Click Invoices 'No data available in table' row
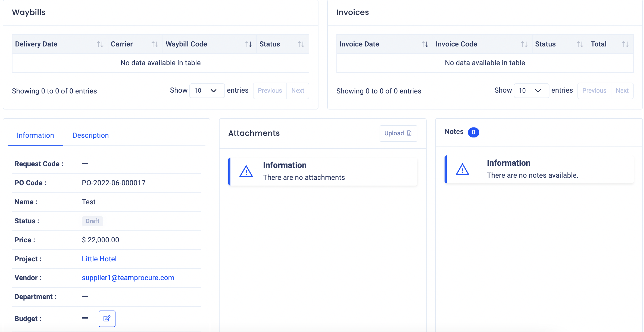The height and width of the screenshot is (332, 644). coord(485,63)
